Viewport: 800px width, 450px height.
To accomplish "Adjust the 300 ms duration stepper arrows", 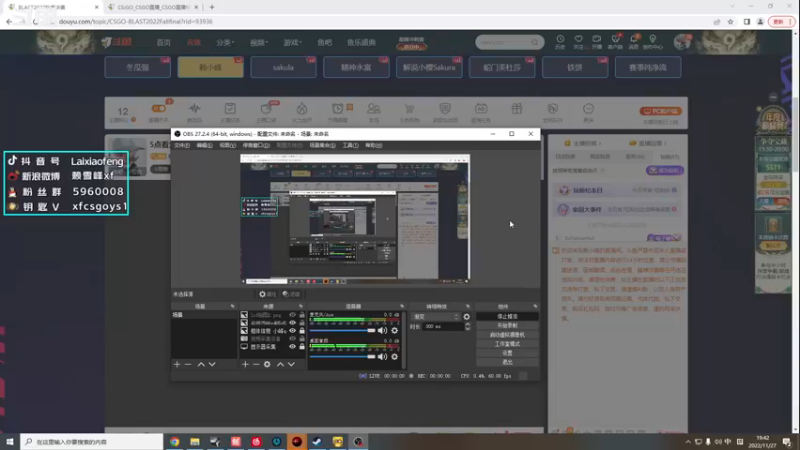I will [467, 327].
